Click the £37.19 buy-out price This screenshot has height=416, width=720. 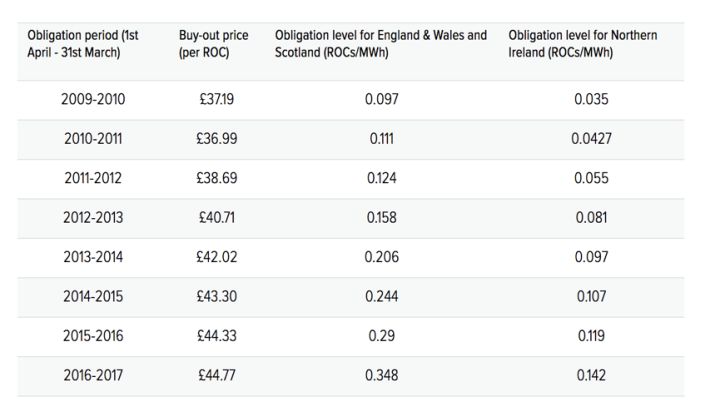point(216,99)
